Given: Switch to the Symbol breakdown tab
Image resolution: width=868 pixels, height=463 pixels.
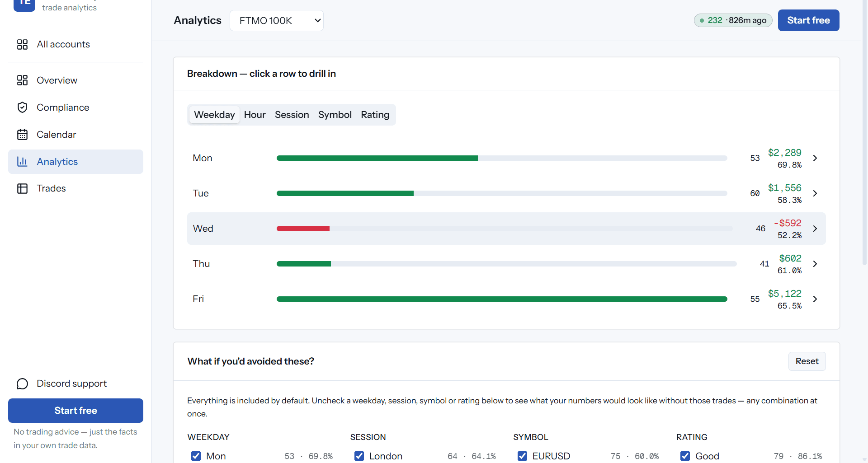Looking at the screenshot, I should point(335,115).
